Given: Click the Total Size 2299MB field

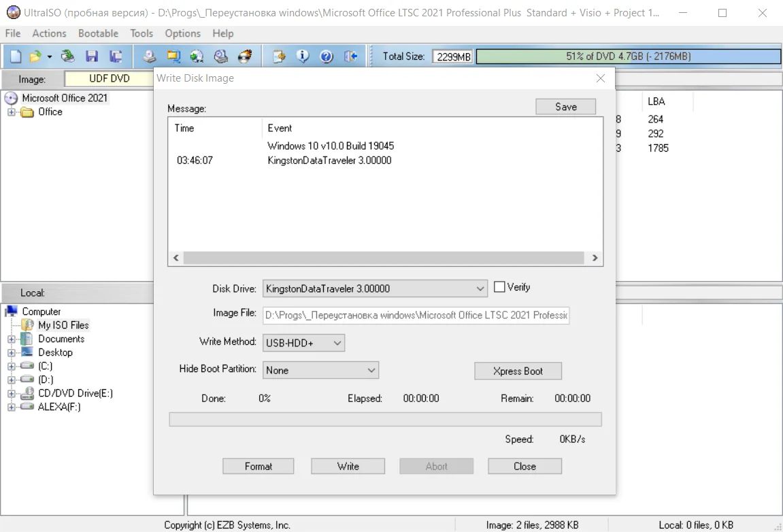Looking at the screenshot, I should [453, 56].
